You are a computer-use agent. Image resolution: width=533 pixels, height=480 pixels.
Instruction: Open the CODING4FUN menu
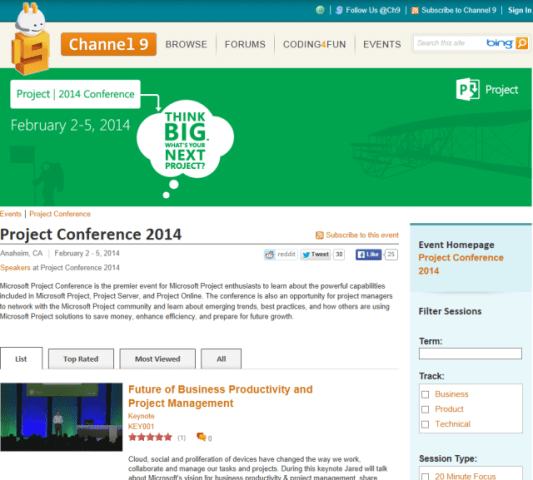click(x=314, y=45)
